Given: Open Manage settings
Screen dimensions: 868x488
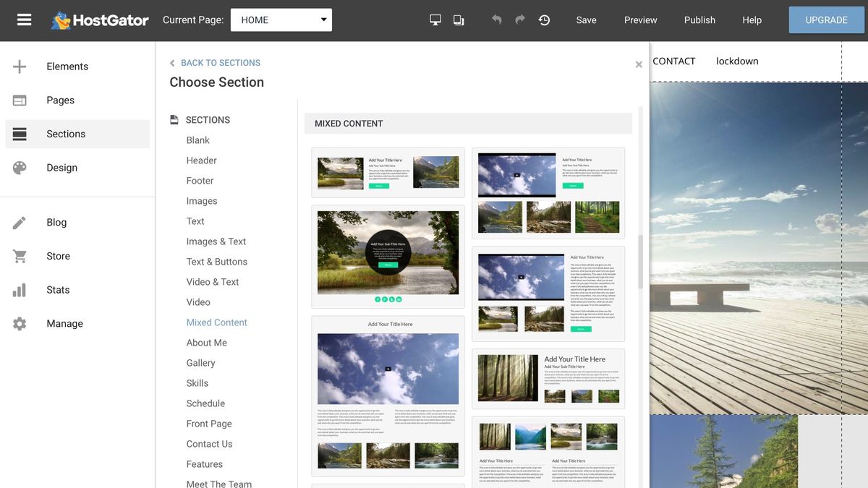Looking at the screenshot, I should (64, 323).
